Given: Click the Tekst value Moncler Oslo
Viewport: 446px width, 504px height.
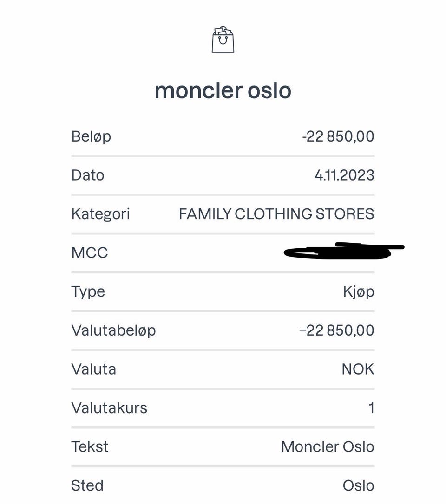Looking at the screenshot, I should pyautogui.click(x=328, y=446).
